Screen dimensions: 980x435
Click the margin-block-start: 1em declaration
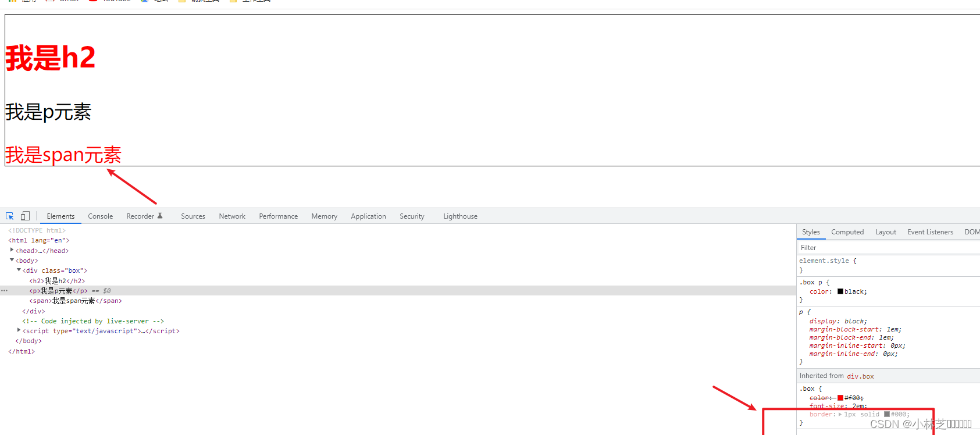[856, 329]
